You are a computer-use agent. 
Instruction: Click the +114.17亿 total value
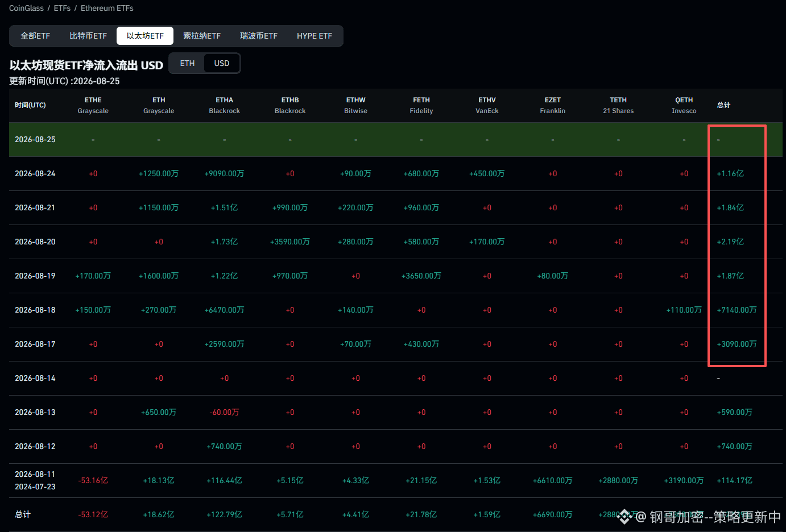tap(735, 480)
